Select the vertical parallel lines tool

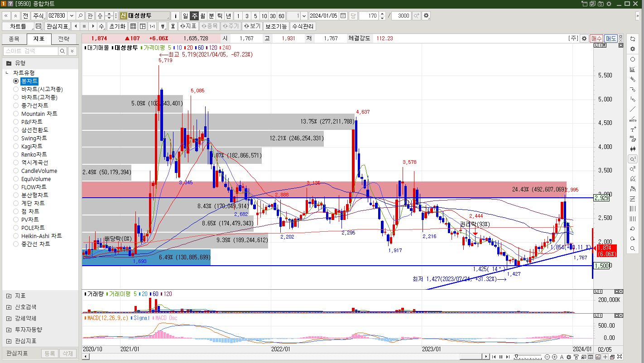click(633, 209)
